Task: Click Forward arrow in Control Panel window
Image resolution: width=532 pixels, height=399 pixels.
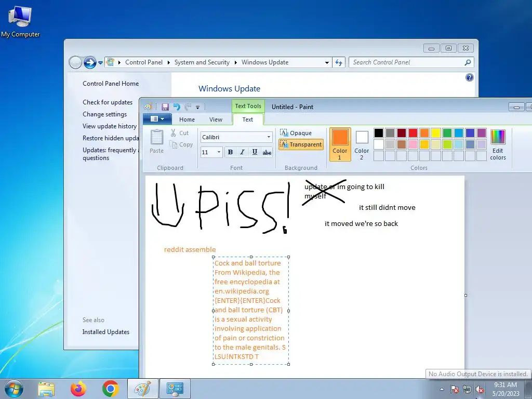Action: click(90, 62)
